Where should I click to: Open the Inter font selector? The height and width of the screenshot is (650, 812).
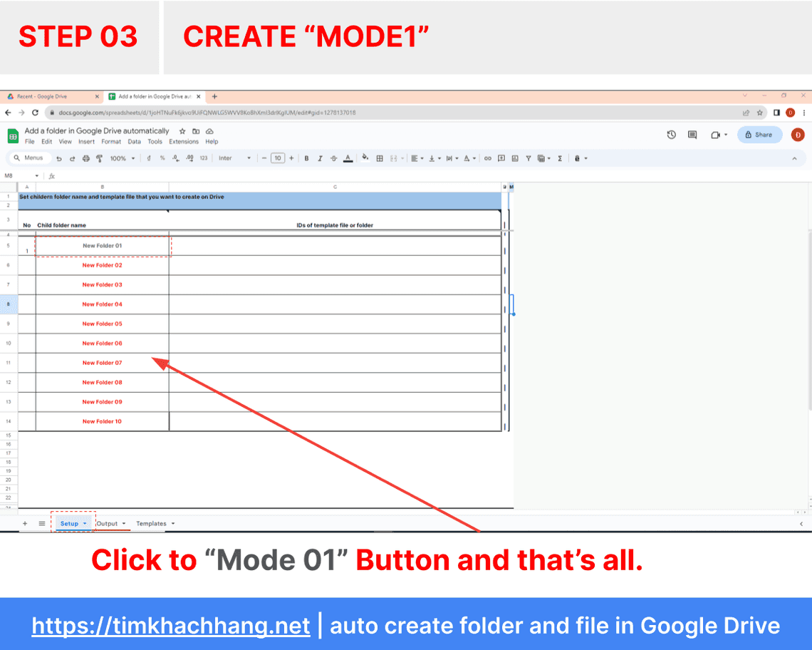pos(231,158)
